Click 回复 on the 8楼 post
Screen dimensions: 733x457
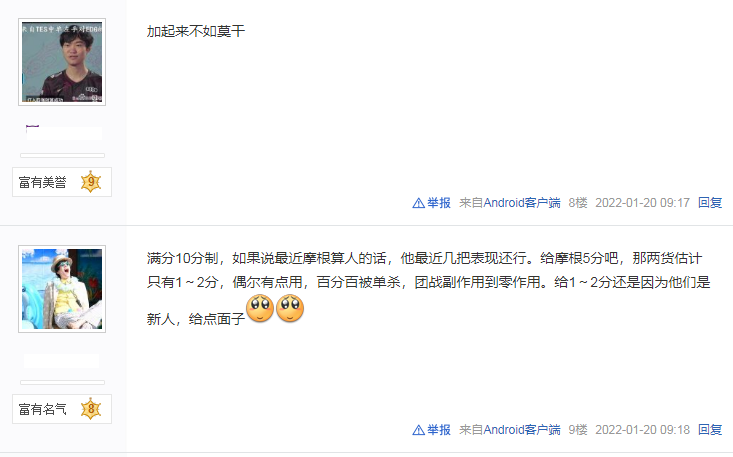[x=710, y=203]
